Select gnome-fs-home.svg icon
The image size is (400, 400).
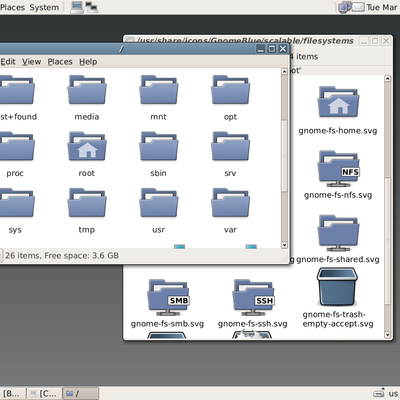click(338, 102)
